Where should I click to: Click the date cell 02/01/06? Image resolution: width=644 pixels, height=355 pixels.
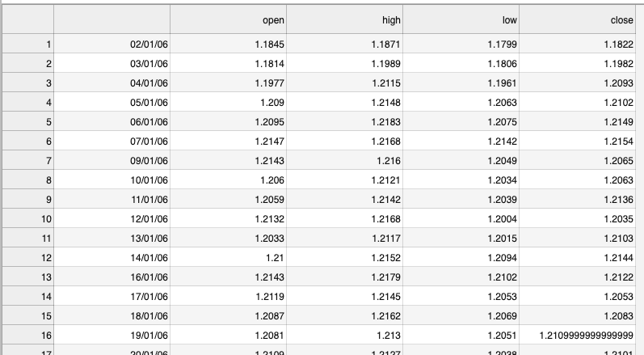112,44
